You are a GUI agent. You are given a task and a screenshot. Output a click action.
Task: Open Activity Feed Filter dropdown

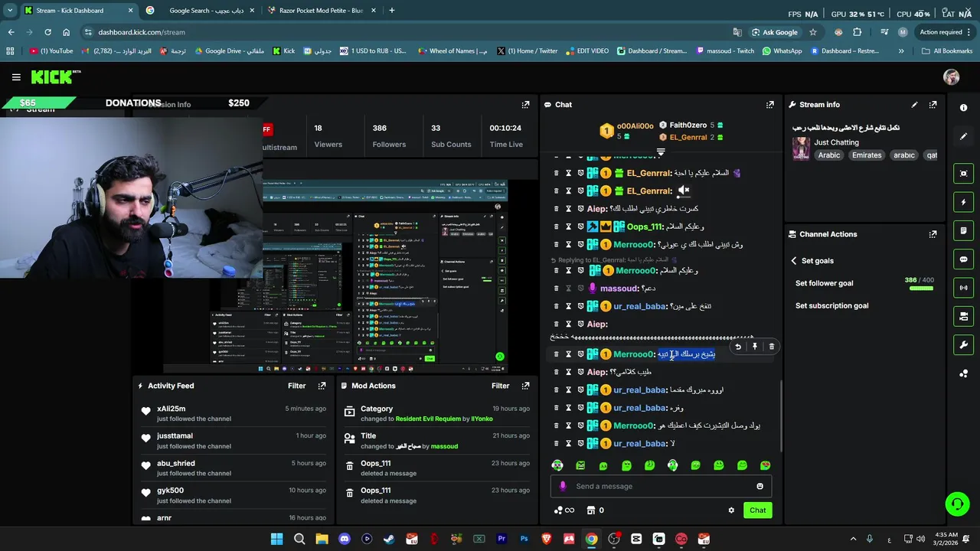pos(296,386)
